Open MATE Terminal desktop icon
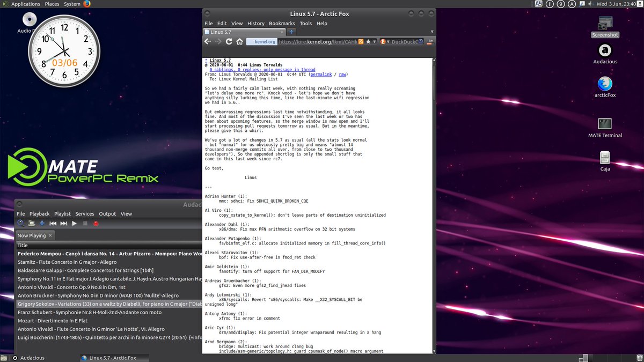Image resolution: width=644 pixels, height=362 pixels. tap(605, 128)
